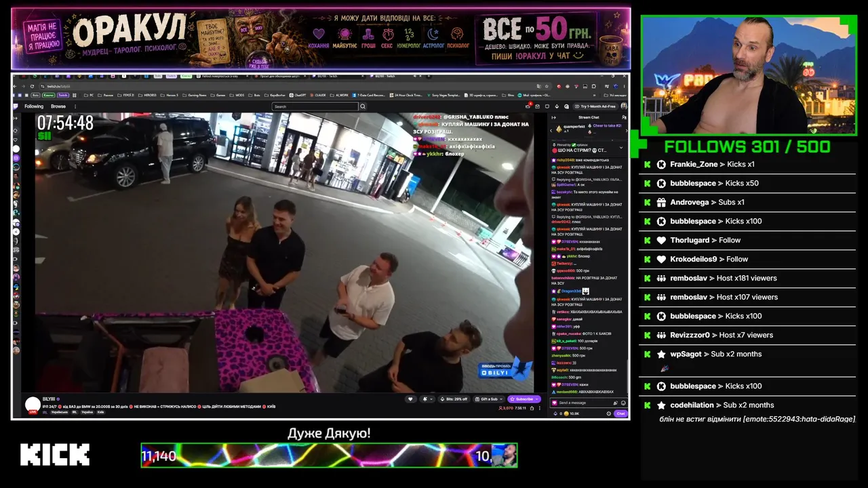This screenshot has height=488, width=868.
Task: Collapse the Stream Chat panel arrow
Action: tap(553, 117)
